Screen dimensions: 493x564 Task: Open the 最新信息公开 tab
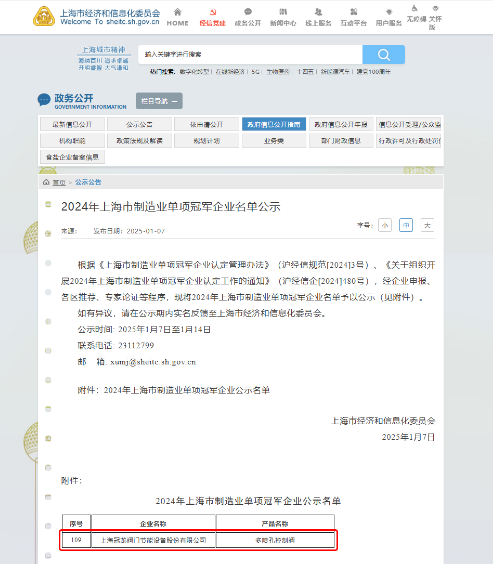(x=72, y=124)
